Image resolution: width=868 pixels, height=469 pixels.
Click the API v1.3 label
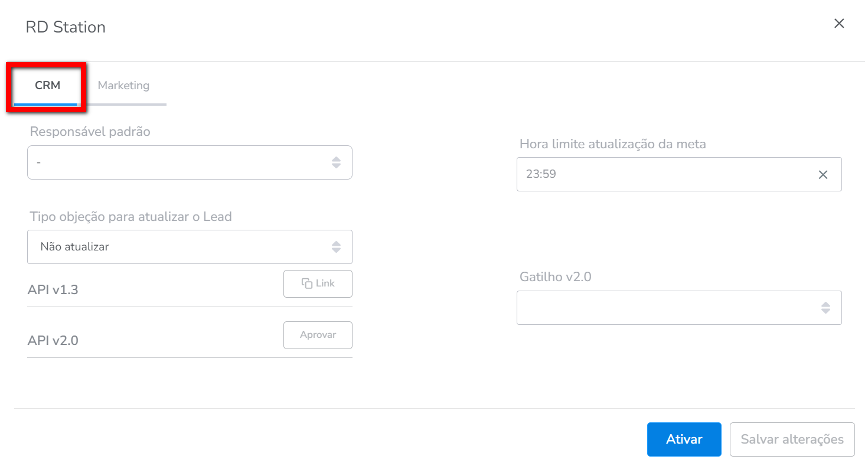click(53, 290)
